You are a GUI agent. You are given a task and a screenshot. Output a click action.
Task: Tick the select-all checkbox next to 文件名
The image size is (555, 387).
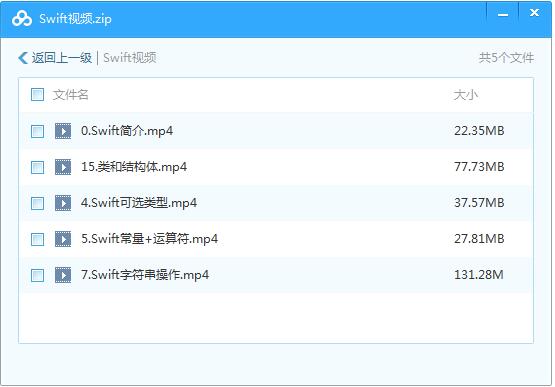pos(38,95)
